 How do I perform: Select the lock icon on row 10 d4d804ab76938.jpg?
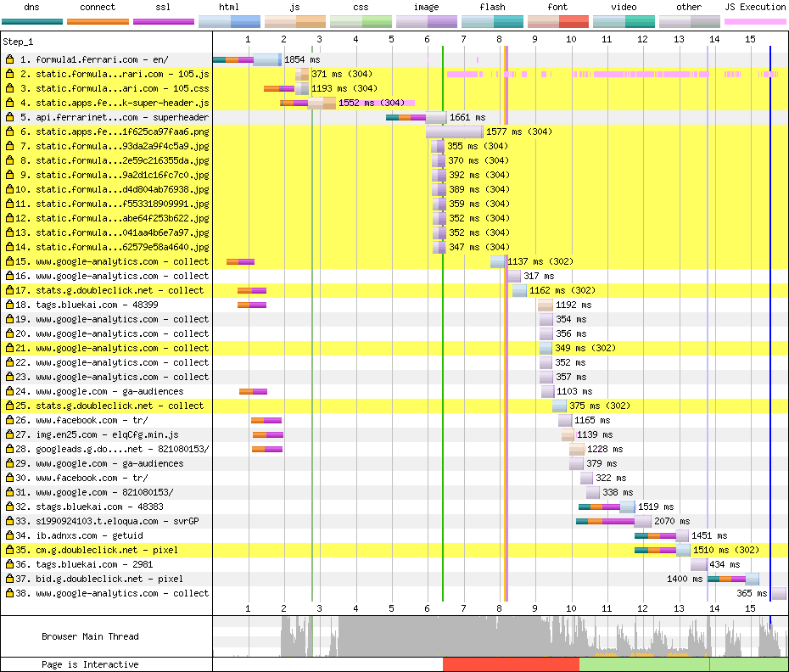pos(9,189)
